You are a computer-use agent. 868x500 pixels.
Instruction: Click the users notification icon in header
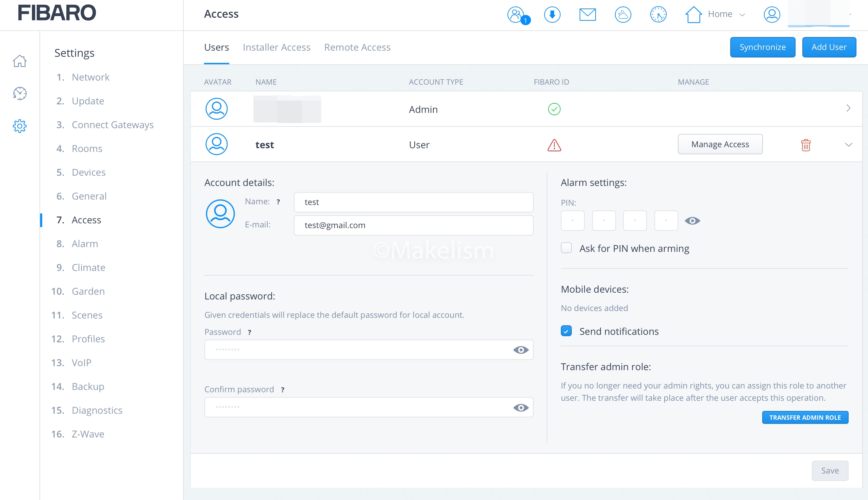[x=516, y=15]
